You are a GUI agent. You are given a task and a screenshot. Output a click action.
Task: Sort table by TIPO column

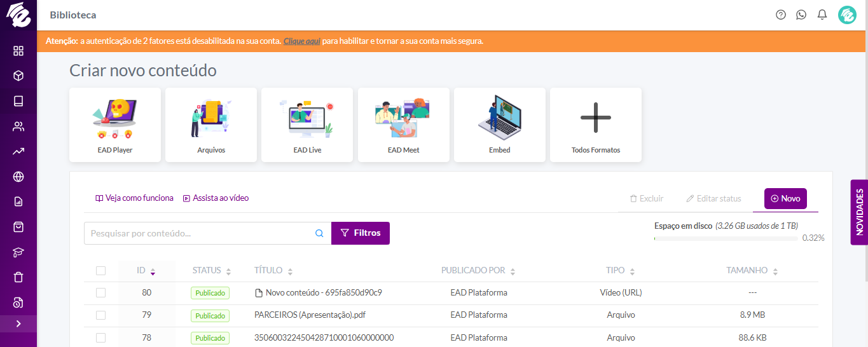[x=621, y=271]
